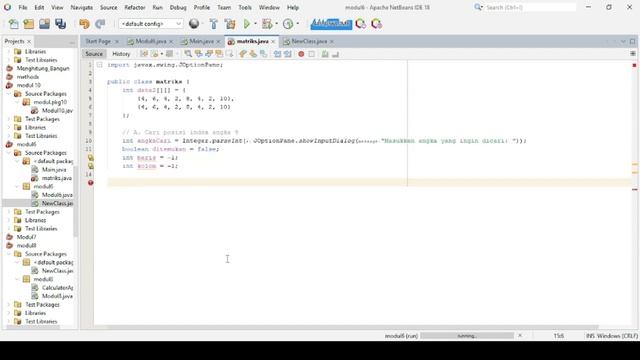Toggle Bookmark on current line
The height and width of the screenshot is (360, 640).
point(263,54)
